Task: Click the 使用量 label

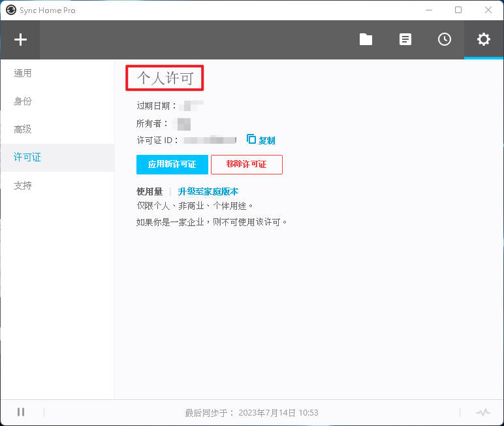Action: (150, 191)
